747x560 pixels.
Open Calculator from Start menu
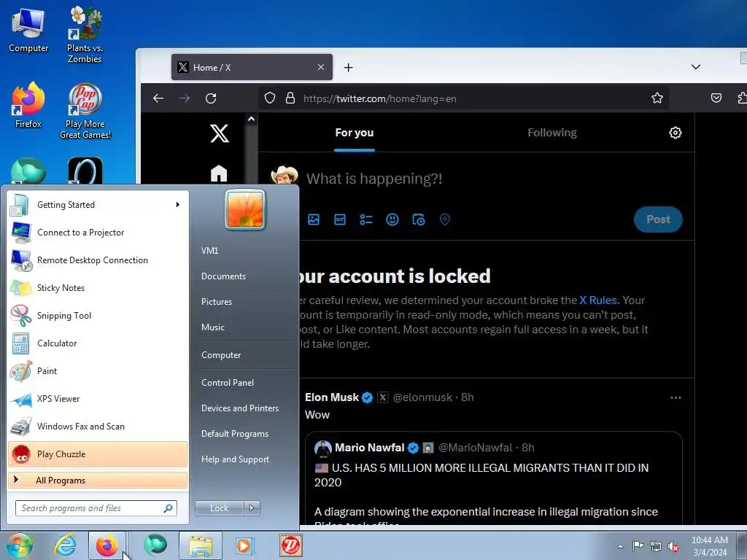coord(98,343)
